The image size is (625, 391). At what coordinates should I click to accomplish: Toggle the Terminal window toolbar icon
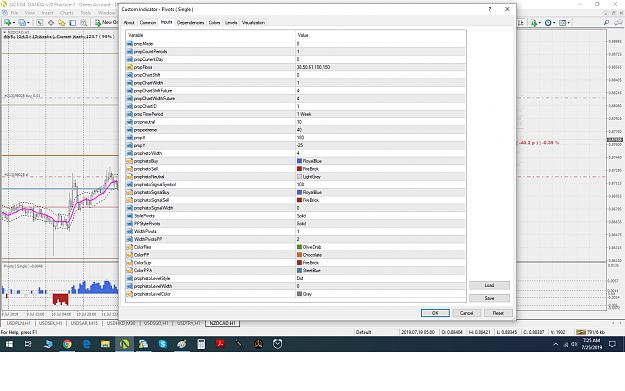pos(73,23)
